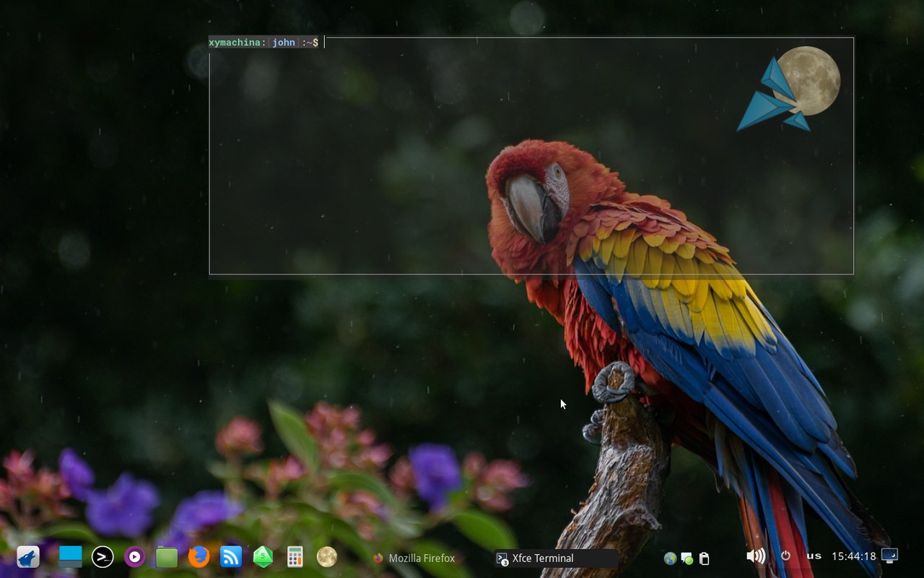Open the blue wolf application menu icon
924x578 pixels.
pos(28,557)
